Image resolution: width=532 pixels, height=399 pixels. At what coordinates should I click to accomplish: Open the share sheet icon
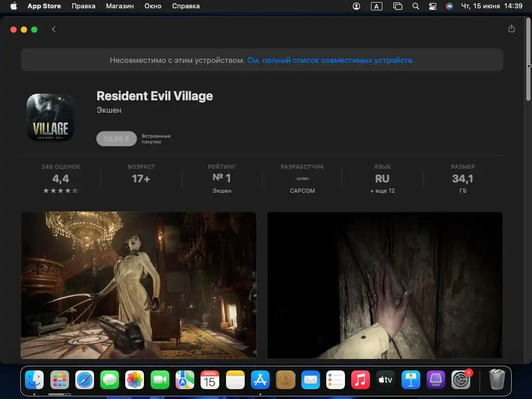(511, 29)
